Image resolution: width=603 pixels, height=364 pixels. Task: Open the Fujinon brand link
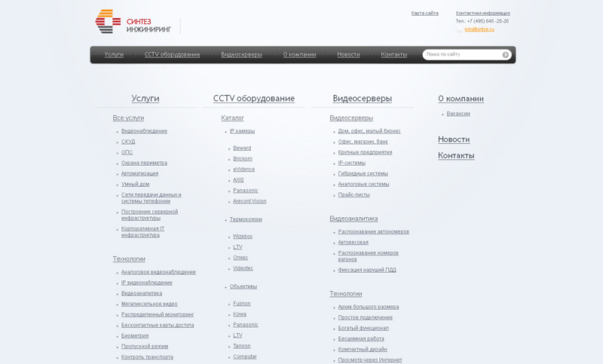click(241, 304)
